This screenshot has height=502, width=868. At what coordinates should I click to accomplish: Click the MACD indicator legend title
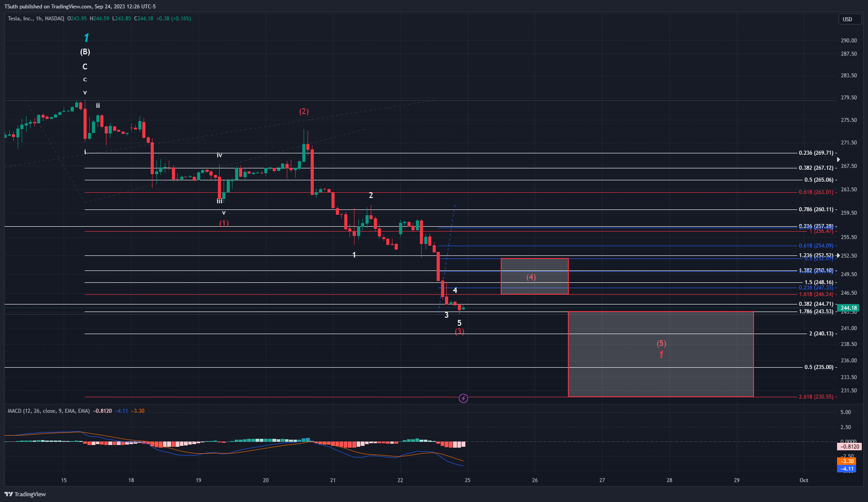(49, 411)
